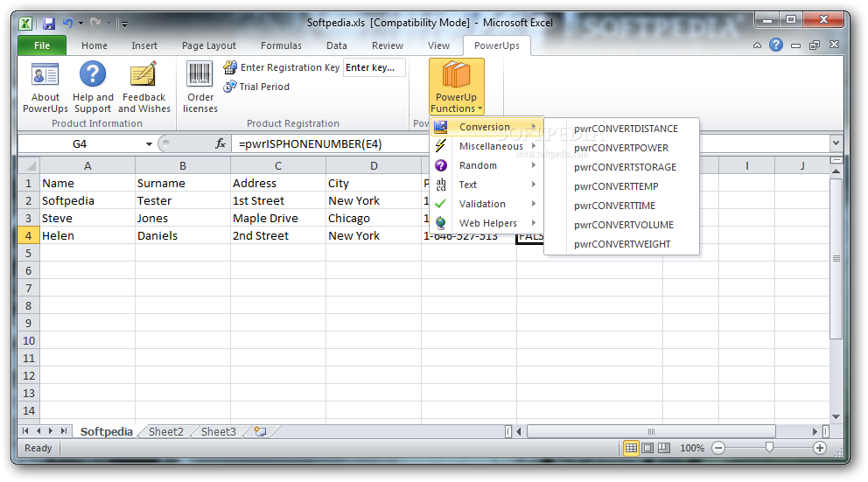The image size is (868, 482).
Task: Select the Conversion submenu item
Action: pos(486,127)
